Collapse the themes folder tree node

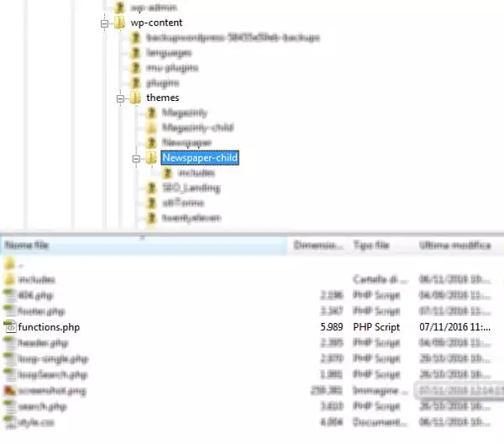click(120, 98)
